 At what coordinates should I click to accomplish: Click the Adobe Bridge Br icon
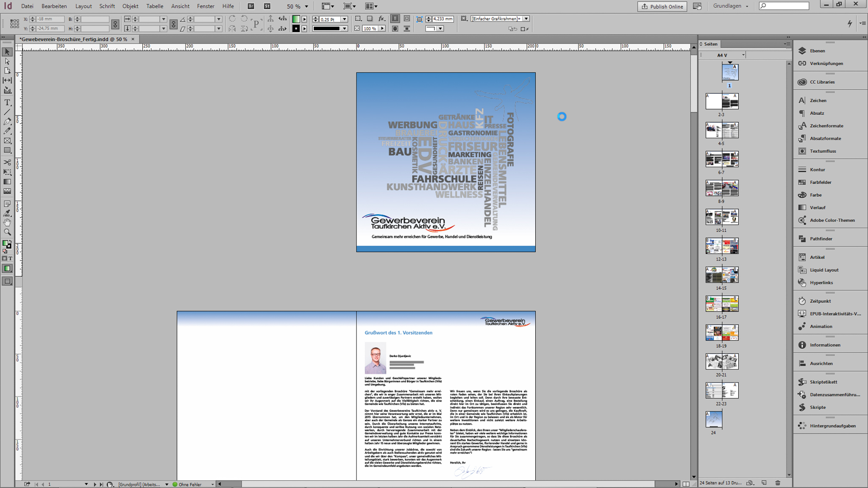pos(251,6)
